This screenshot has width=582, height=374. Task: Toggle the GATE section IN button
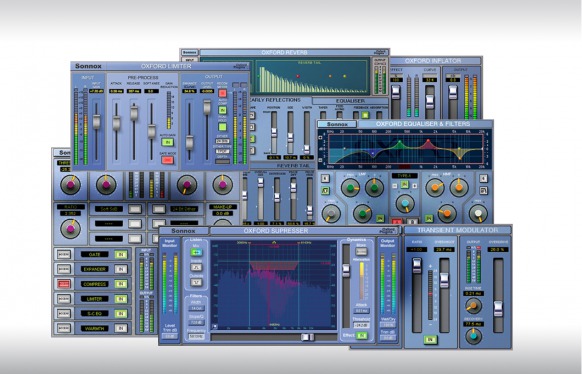pyautogui.click(x=121, y=255)
